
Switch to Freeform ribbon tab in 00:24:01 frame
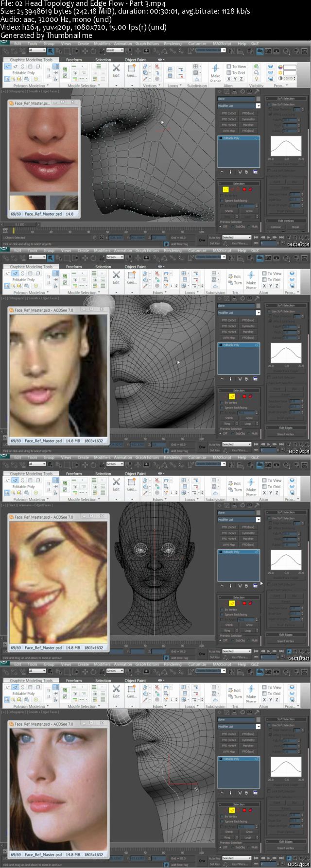coord(74,681)
